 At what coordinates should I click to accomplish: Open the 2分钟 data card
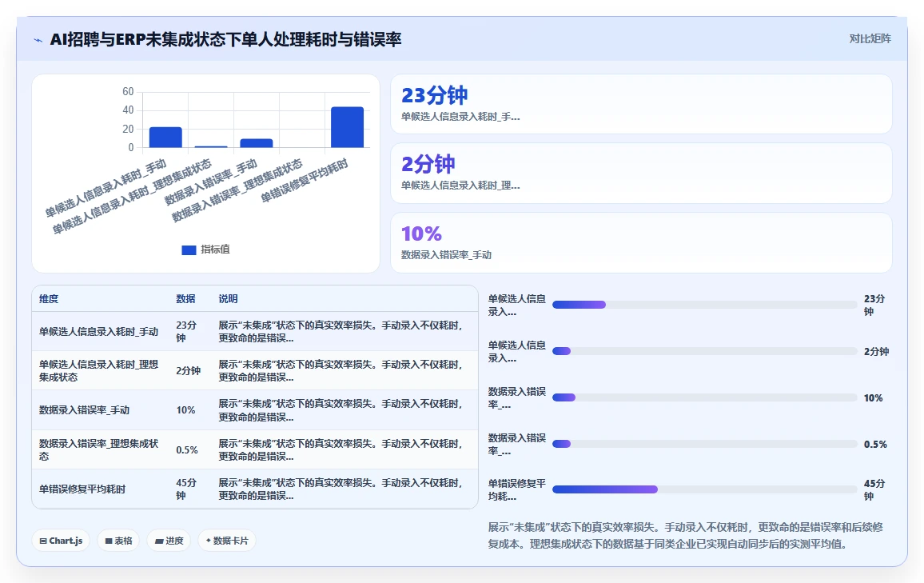[641, 173]
